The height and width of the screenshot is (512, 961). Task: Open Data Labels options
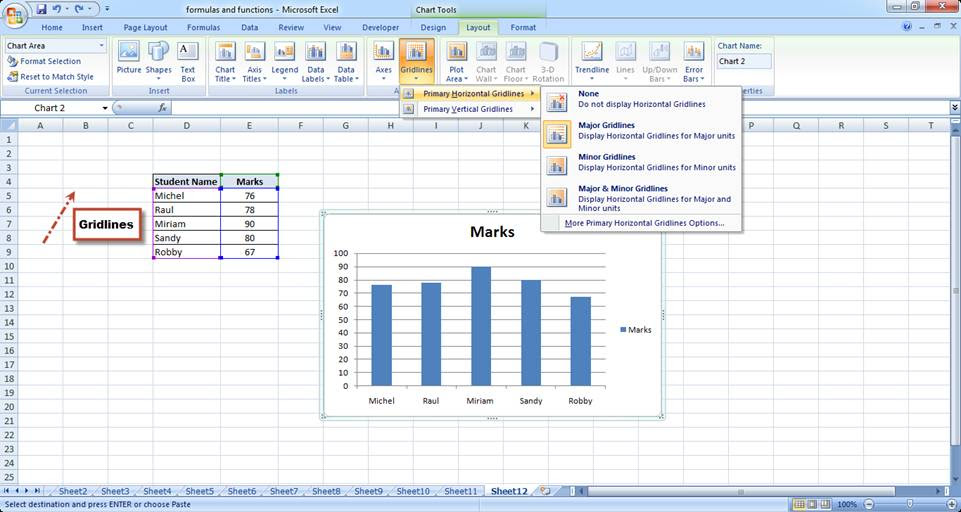316,61
